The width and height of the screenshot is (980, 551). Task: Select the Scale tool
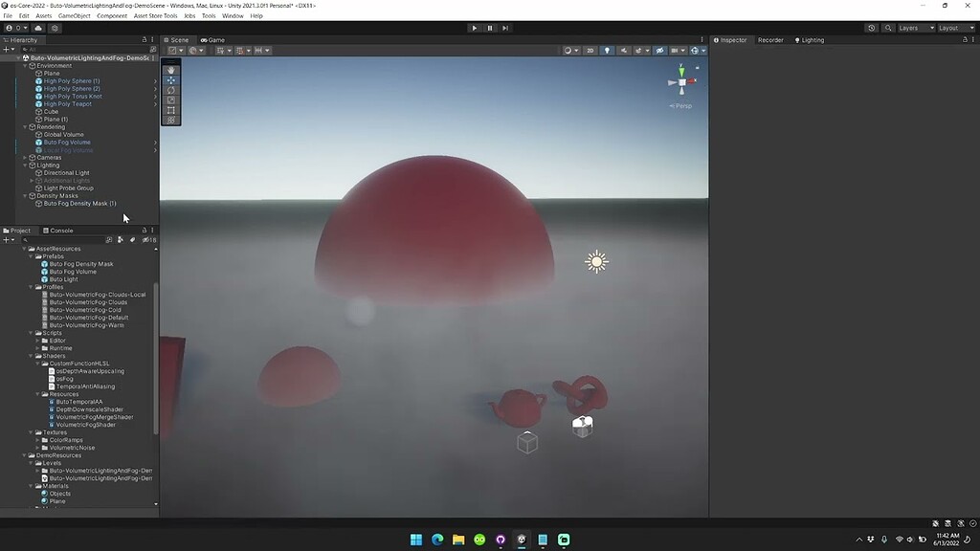tap(170, 99)
